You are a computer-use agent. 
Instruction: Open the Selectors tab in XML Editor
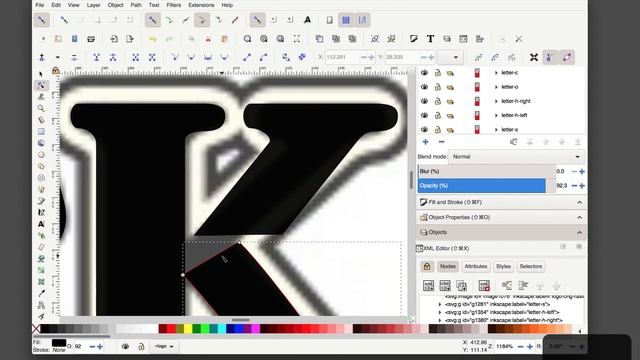[531, 267]
